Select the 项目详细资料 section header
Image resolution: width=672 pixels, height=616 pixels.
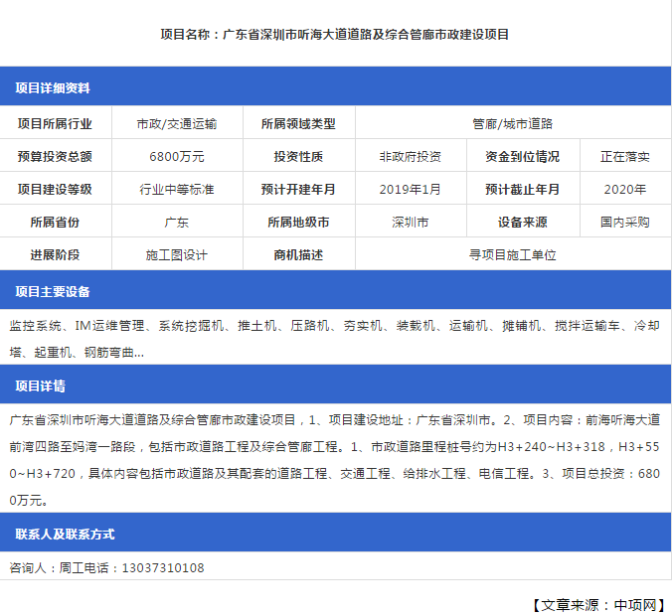click(53, 88)
